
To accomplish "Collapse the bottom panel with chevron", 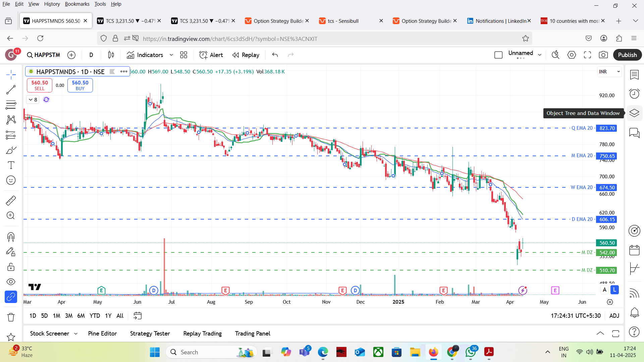I will click(x=600, y=334).
